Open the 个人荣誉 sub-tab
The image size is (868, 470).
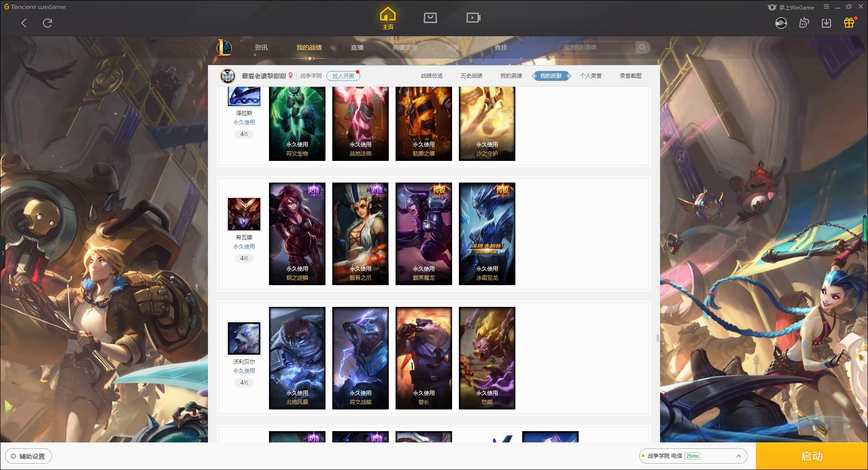tap(591, 76)
